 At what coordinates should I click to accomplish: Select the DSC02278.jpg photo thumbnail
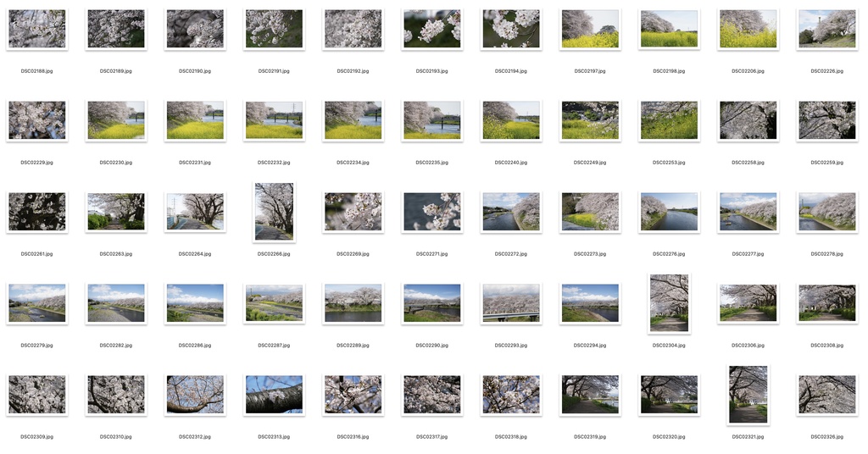click(827, 212)
